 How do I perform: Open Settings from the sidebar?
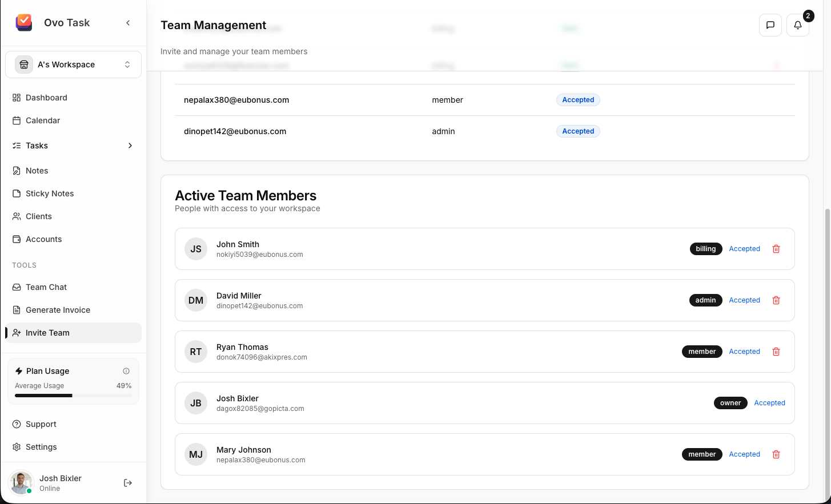click(x=41, y=447)
